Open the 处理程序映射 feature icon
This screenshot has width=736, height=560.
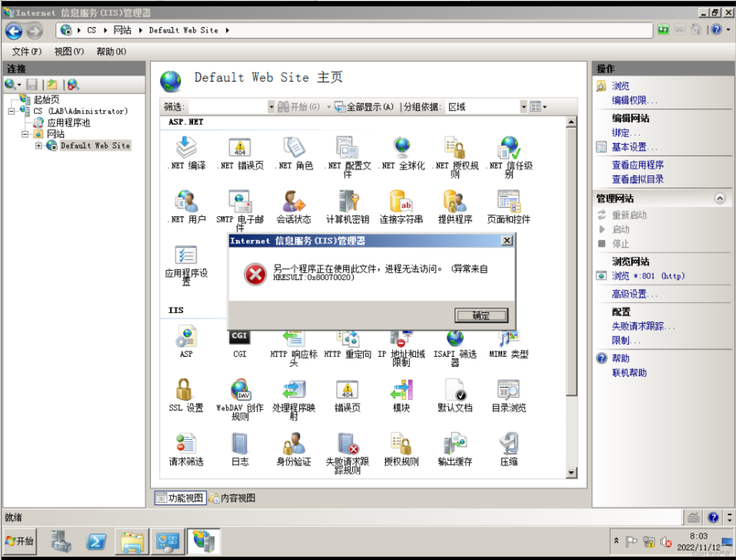point(294,390)
